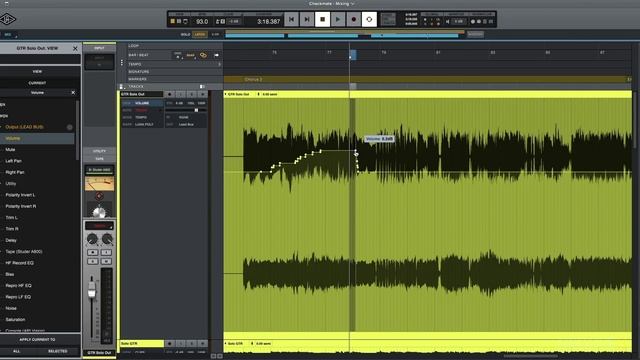Select Noise parameter in the list
The width and height of the screenshot is (640, 360).
click(11, 309)
